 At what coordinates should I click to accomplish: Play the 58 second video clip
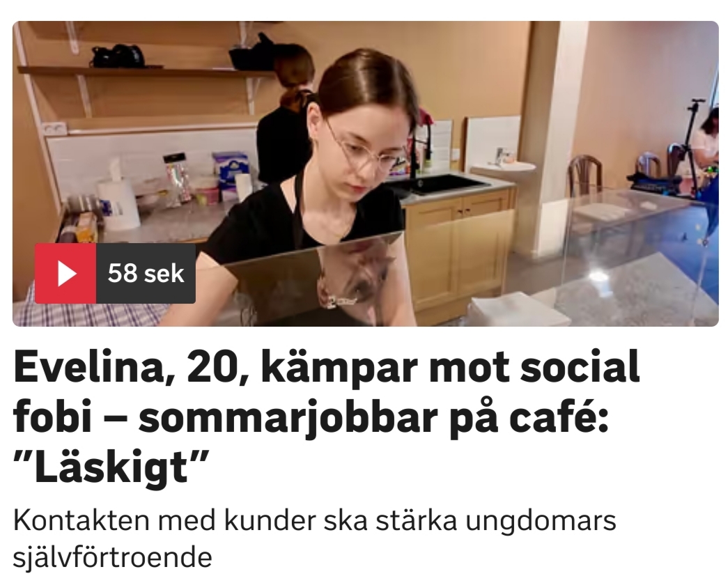115,274
